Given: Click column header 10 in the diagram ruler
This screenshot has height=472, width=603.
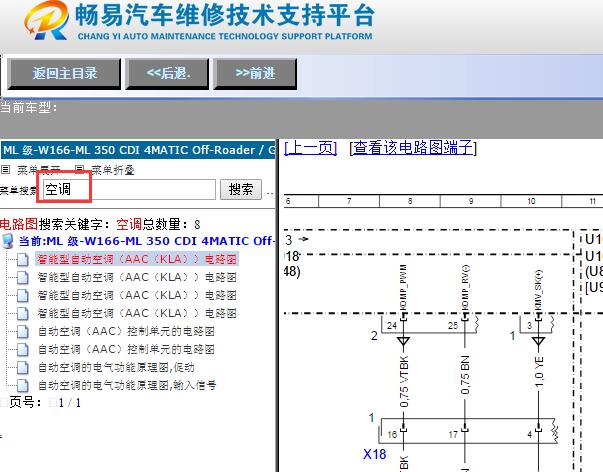Looking at the screenshot, I should pos(531,201).
